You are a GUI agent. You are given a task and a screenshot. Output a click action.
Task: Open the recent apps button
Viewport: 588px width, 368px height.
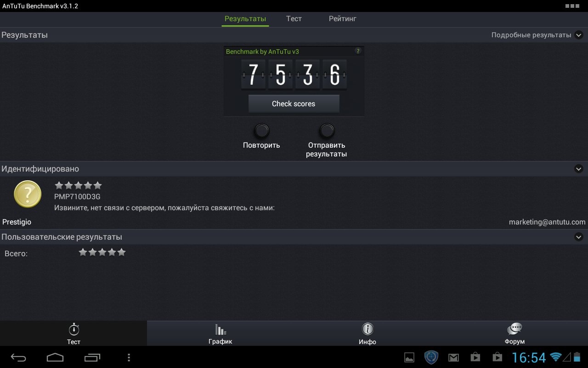92,357
